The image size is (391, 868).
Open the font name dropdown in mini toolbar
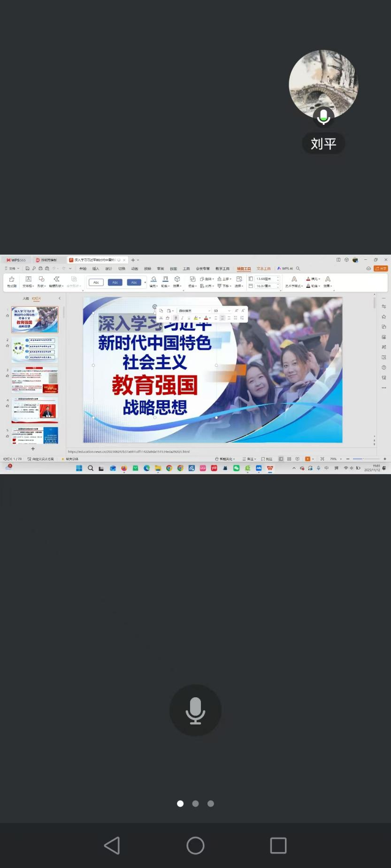tap(209, 311)
